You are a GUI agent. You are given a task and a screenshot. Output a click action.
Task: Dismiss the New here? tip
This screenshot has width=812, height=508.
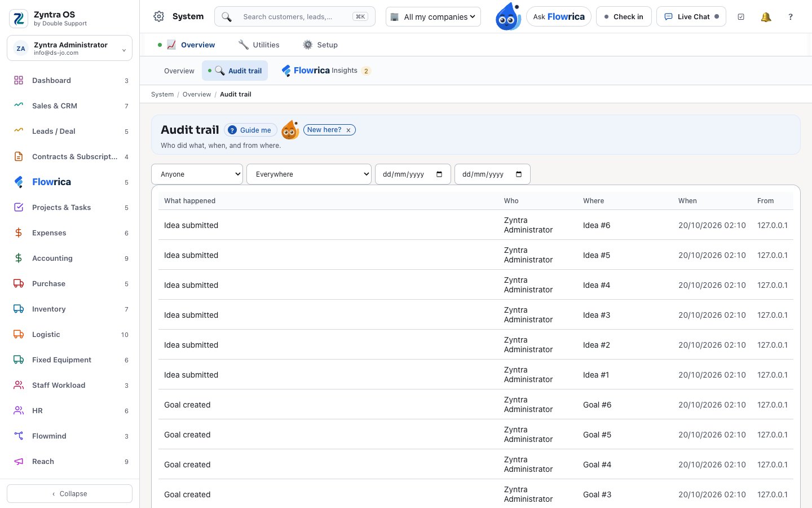pyautogui.click(x=348, y=130)
